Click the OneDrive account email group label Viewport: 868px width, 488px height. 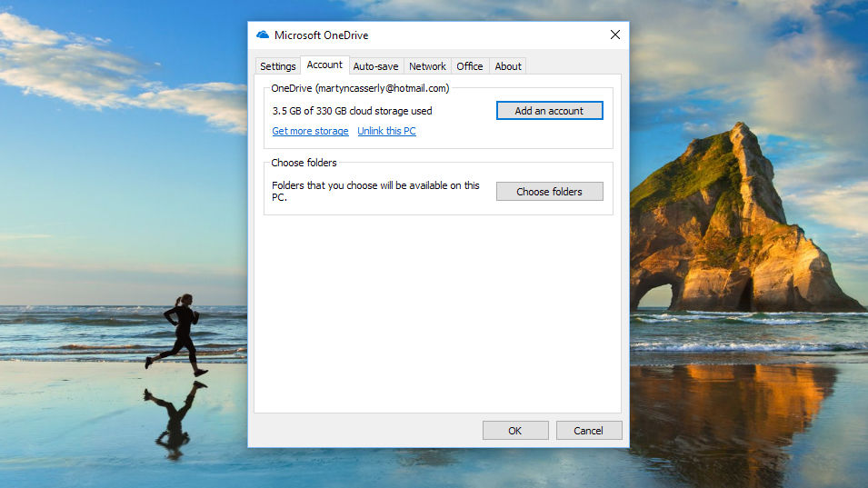pos(360,88)
